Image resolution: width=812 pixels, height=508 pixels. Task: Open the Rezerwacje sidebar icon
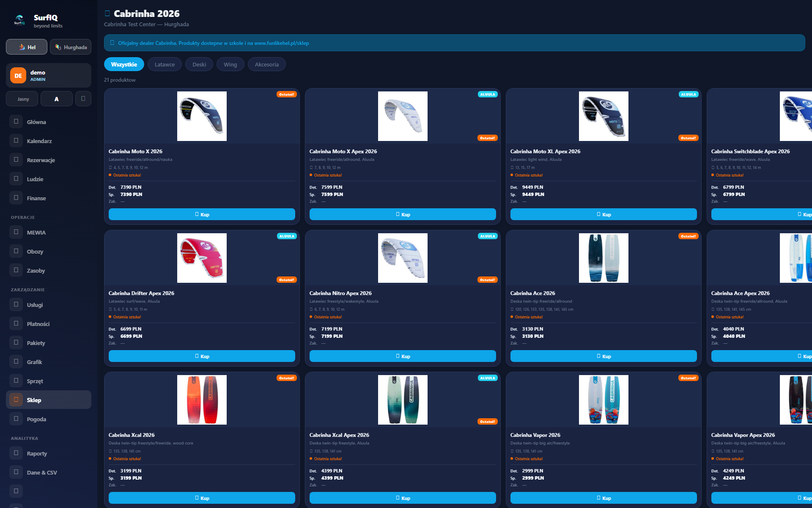point(16,160)
